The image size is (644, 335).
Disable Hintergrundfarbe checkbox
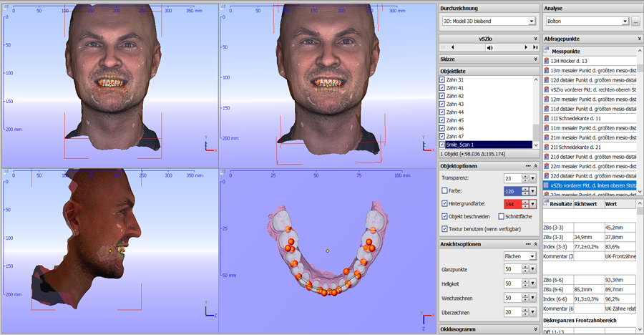tap(444, 203)
